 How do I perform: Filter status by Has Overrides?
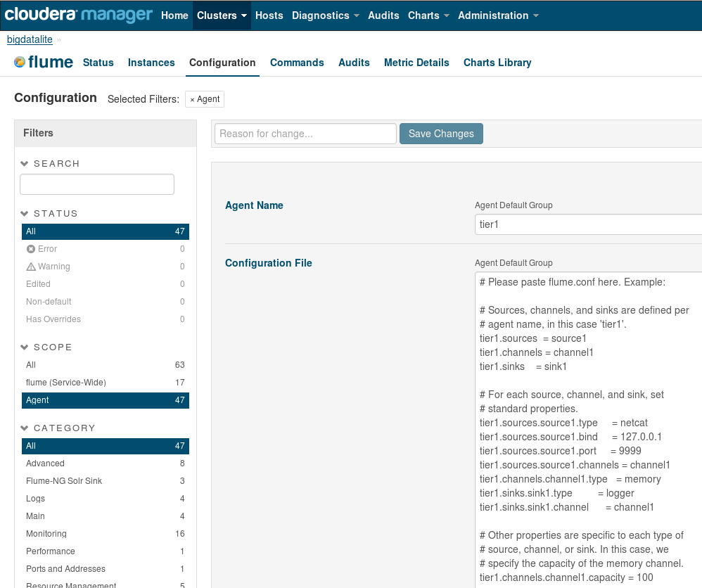pyautogui.click(x=106, y=319)
